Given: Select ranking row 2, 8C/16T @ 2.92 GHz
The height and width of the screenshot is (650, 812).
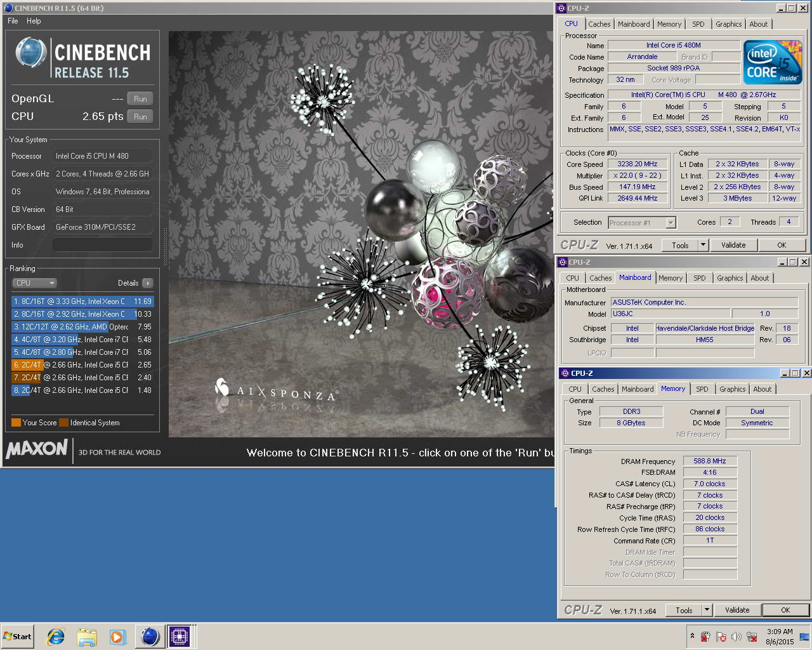Looking at the screenshot, I should tap(82, 314).
